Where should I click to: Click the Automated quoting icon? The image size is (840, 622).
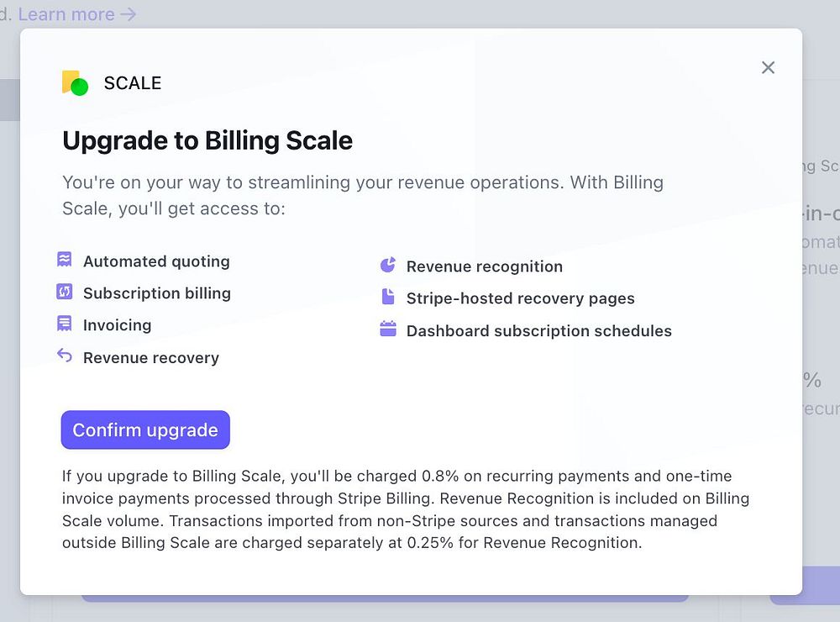pyautogui.click(x=64, y=260)
